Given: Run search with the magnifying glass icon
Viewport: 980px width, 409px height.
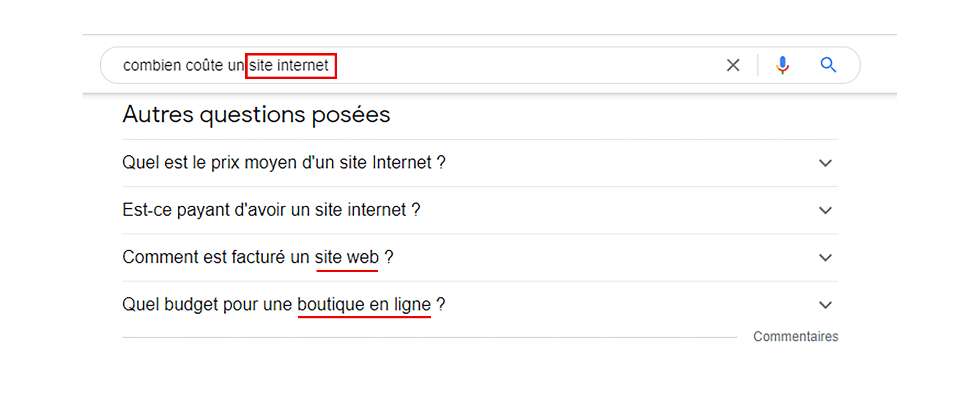Looking at the screenshot, I should pos(828,65).
